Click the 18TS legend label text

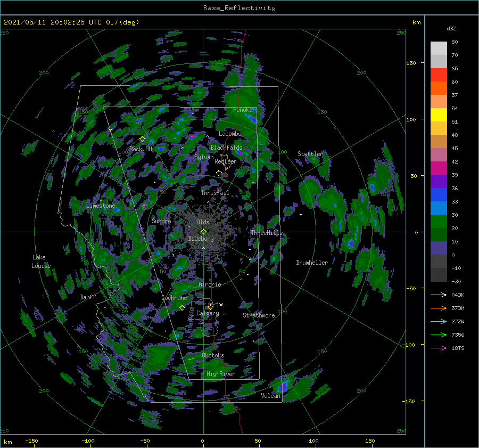coord(458,348)
